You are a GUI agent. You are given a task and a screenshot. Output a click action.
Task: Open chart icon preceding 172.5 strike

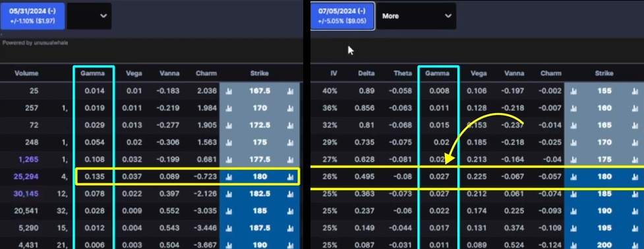click(x=229, y=125)
